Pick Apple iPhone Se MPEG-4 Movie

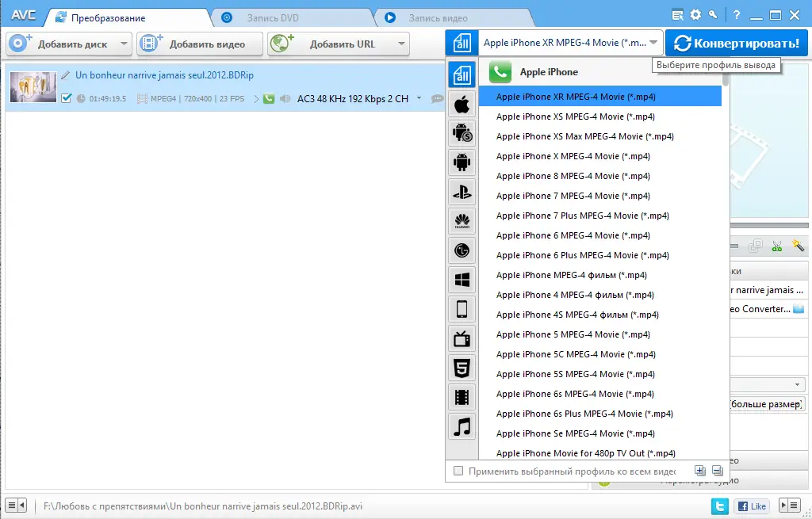(x=599, y=433)
